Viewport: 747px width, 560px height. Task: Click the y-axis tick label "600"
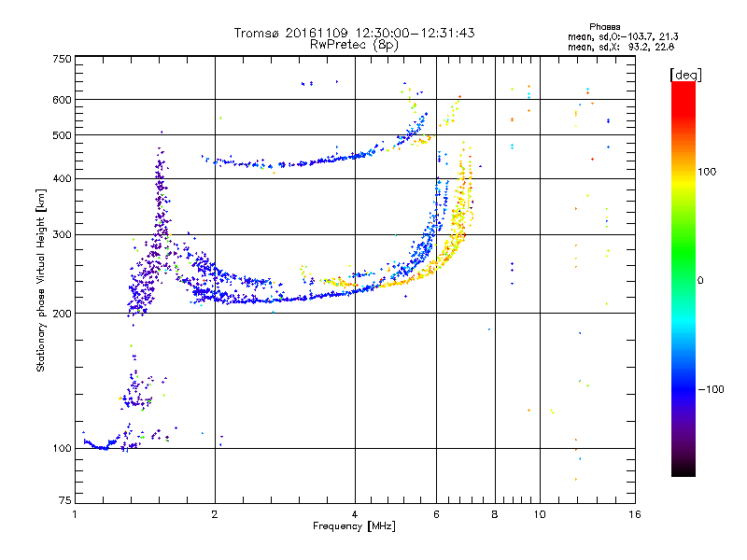pyautogui.click(x=62, y=100)
